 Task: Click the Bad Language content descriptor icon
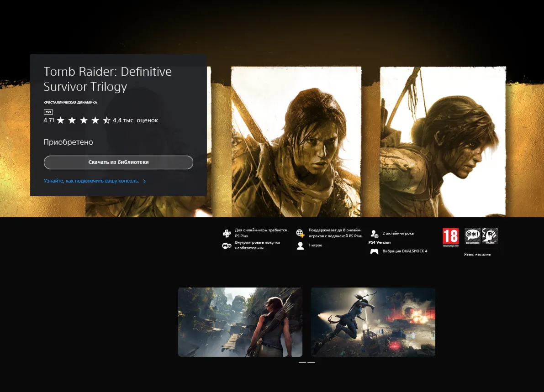(472, 236)
